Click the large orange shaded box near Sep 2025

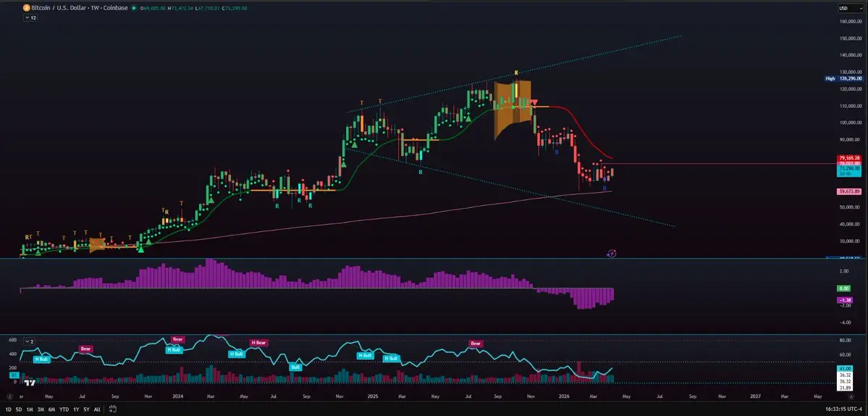(513, 109)
